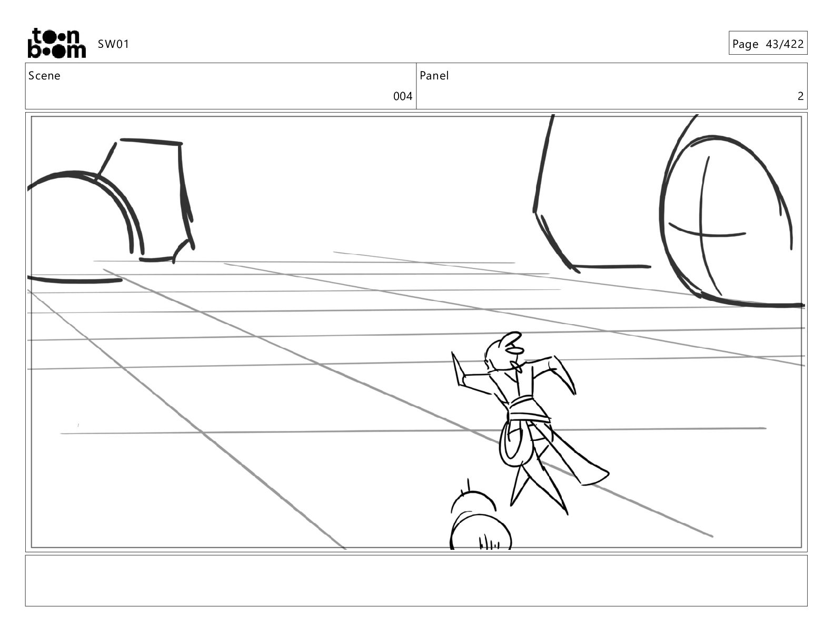Click the Page 43/422 box
834x644 pixels.
coord(768,43)
